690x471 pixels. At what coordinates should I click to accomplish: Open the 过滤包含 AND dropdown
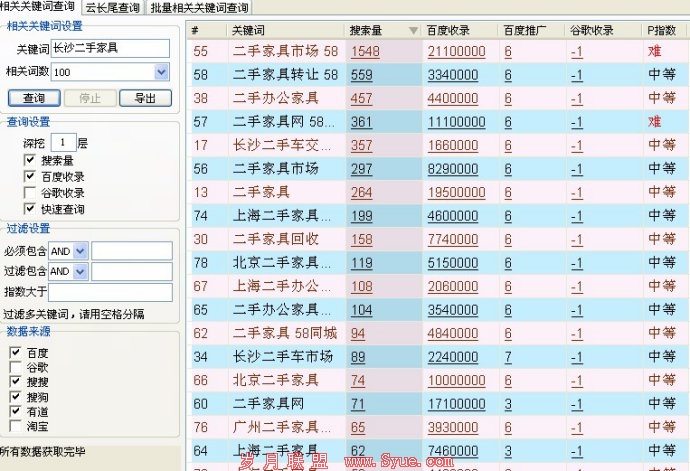(x=81, y=271)
